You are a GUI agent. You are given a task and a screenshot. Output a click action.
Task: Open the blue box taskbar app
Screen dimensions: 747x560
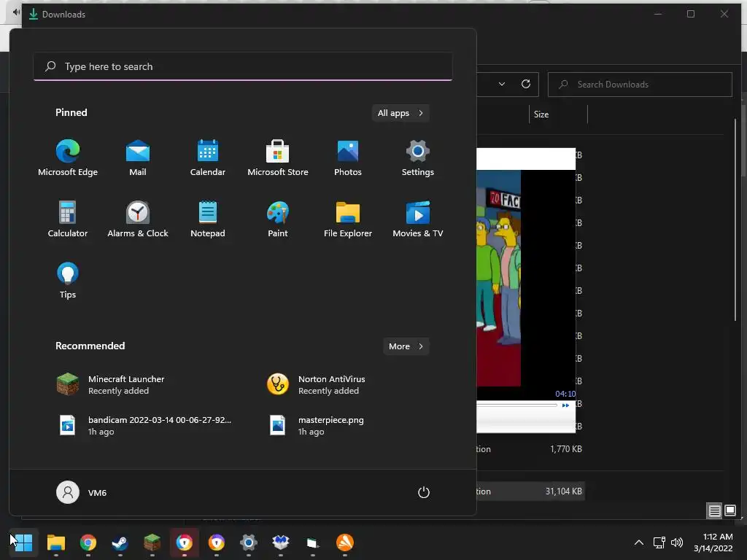(x=281, y=542)
